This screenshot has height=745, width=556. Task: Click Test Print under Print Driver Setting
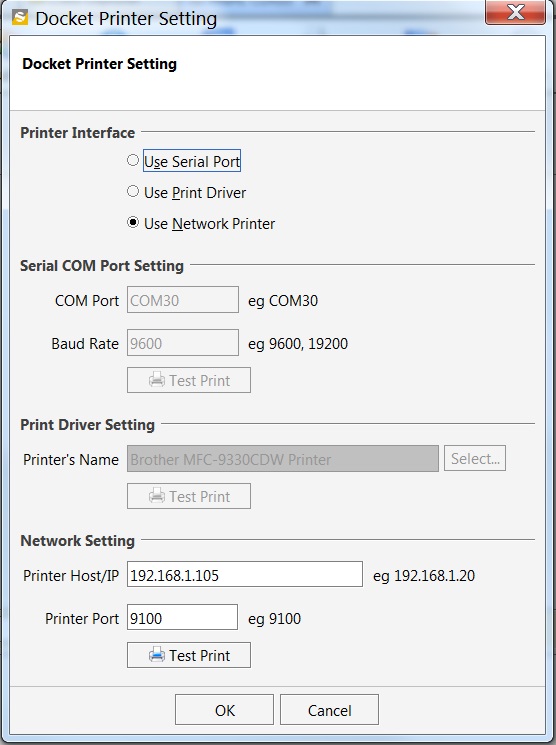(x=189, y=496)
